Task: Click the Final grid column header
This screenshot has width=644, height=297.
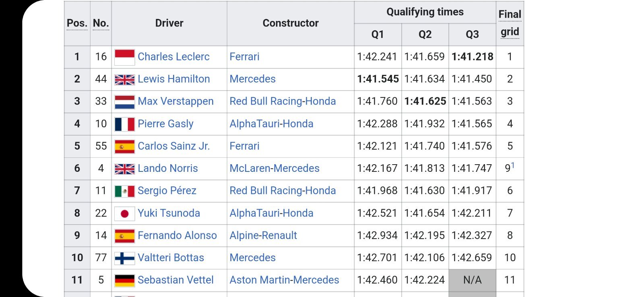Action: pyautogui.click(x=510, y=23)
